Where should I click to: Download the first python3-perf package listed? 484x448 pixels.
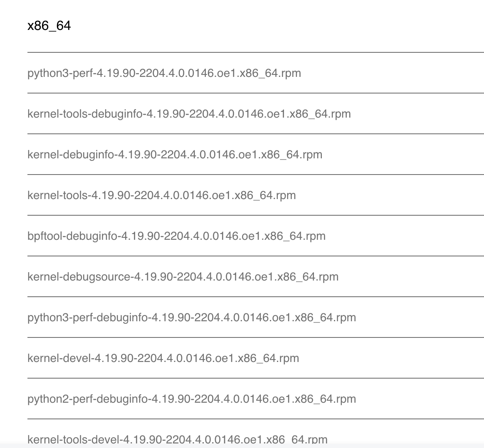click(164, 73)
